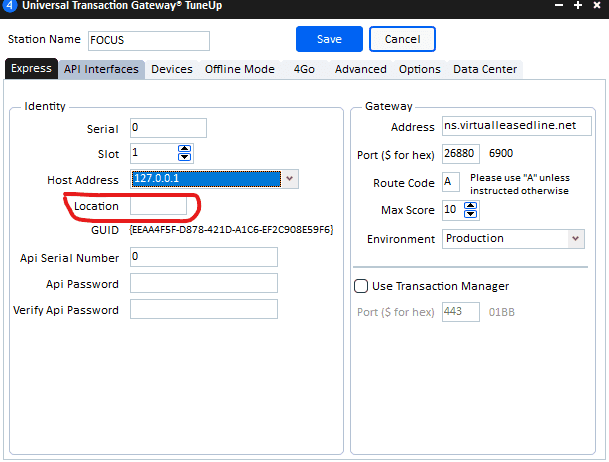Viewport: 609px width, 462px height.
Task: Switch to the API Interfaces tab
Action: click(101, 69)
